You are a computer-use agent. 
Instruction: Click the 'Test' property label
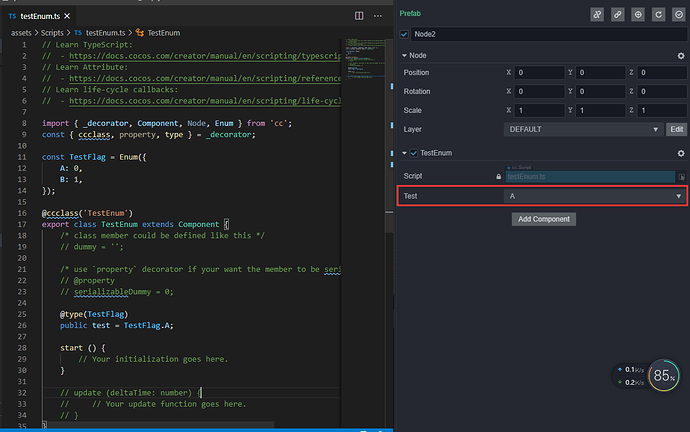(410, 196)
